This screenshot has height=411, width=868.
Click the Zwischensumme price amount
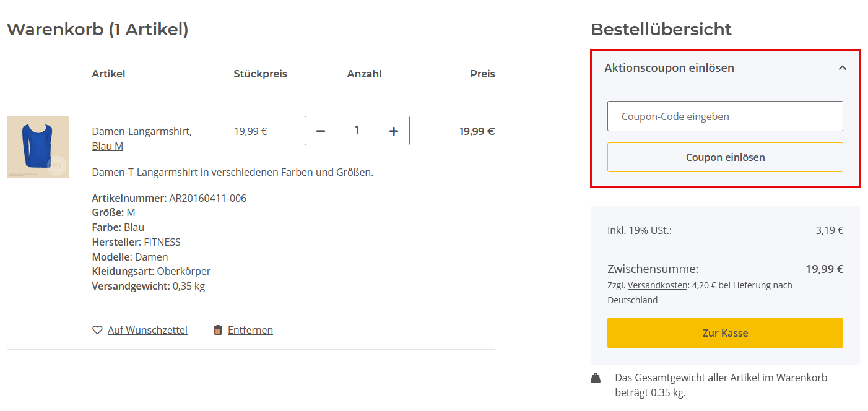click(x=824, y=269)
